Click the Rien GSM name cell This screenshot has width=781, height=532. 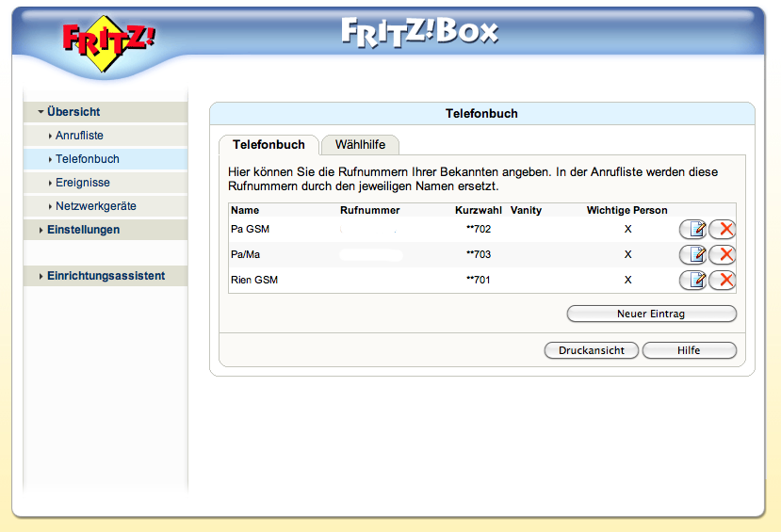[254, 281]
